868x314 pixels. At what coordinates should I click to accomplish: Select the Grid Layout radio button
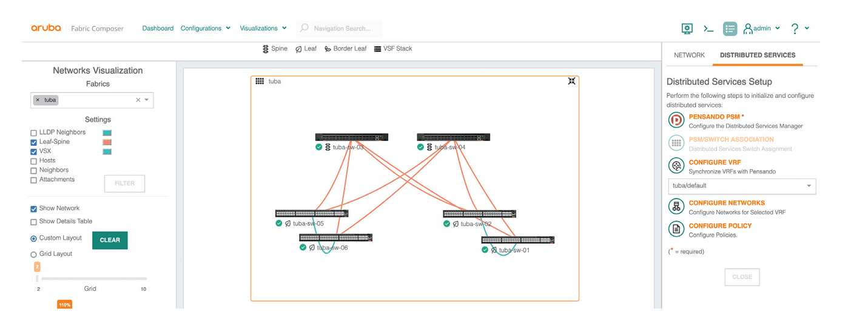click(34, 254)
